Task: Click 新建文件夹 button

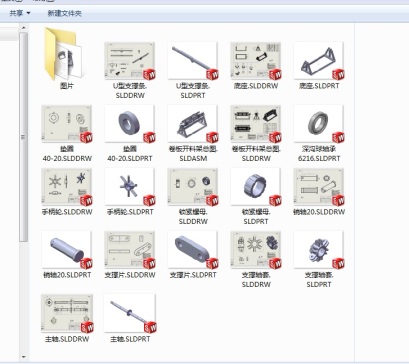Action: [64, 13]
